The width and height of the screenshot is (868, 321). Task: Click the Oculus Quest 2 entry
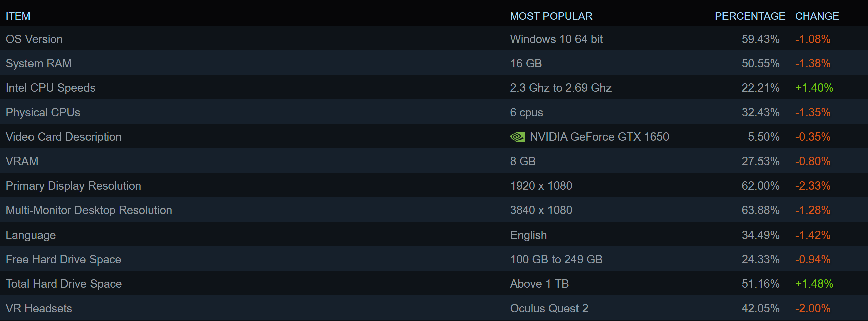(549, 308)
